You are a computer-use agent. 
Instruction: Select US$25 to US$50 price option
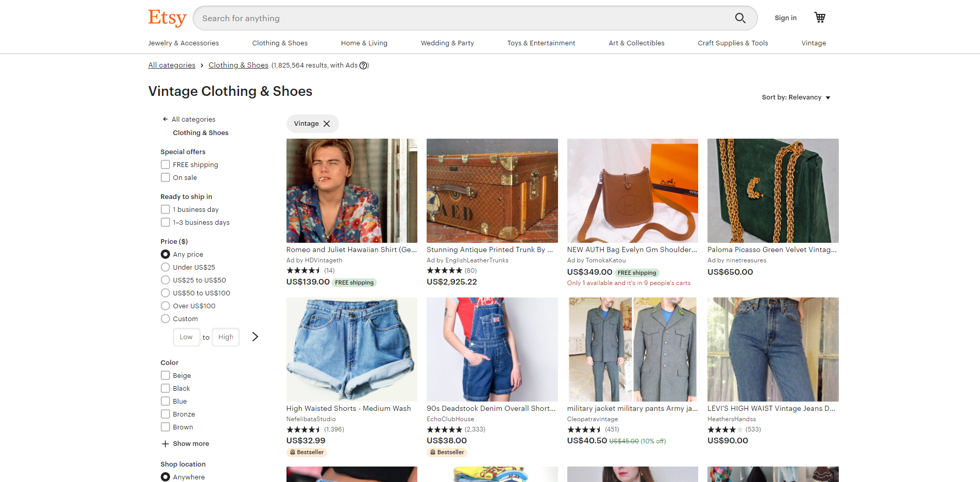tap(165, 280)
